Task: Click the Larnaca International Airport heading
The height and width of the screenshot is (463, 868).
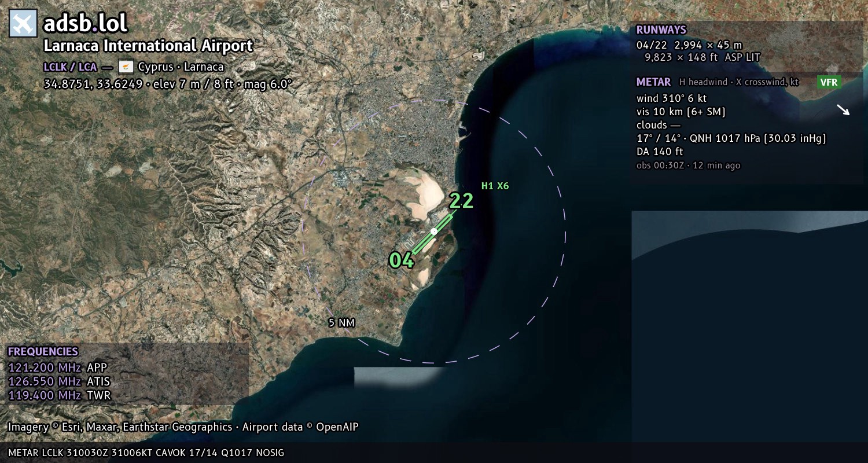Action: click(148, 46)
